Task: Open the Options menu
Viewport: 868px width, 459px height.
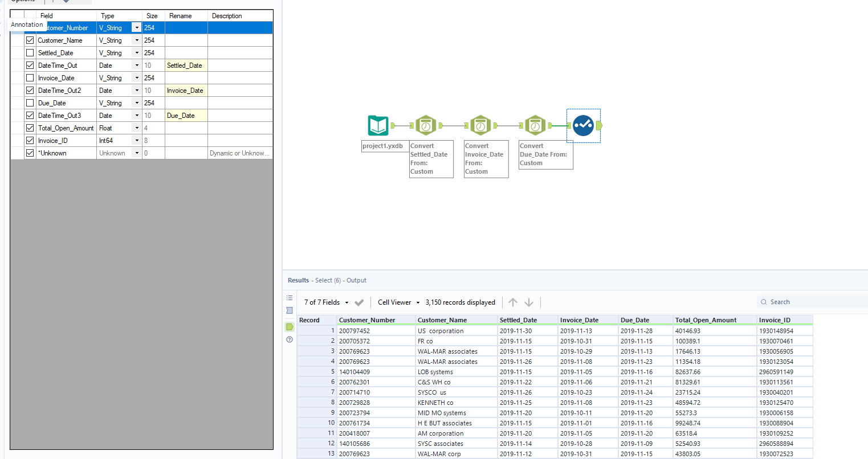Action: tap(23, 2)
